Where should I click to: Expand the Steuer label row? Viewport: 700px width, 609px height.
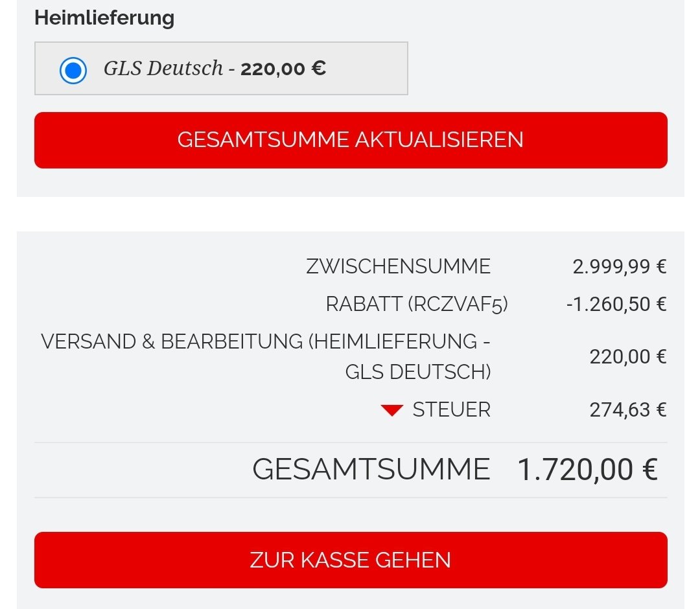(451, 409)
